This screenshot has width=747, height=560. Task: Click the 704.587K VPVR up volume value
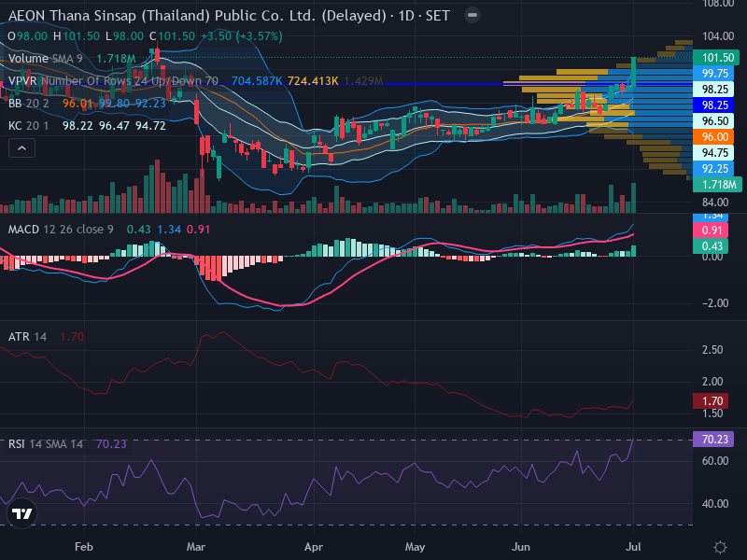(257, 81)
